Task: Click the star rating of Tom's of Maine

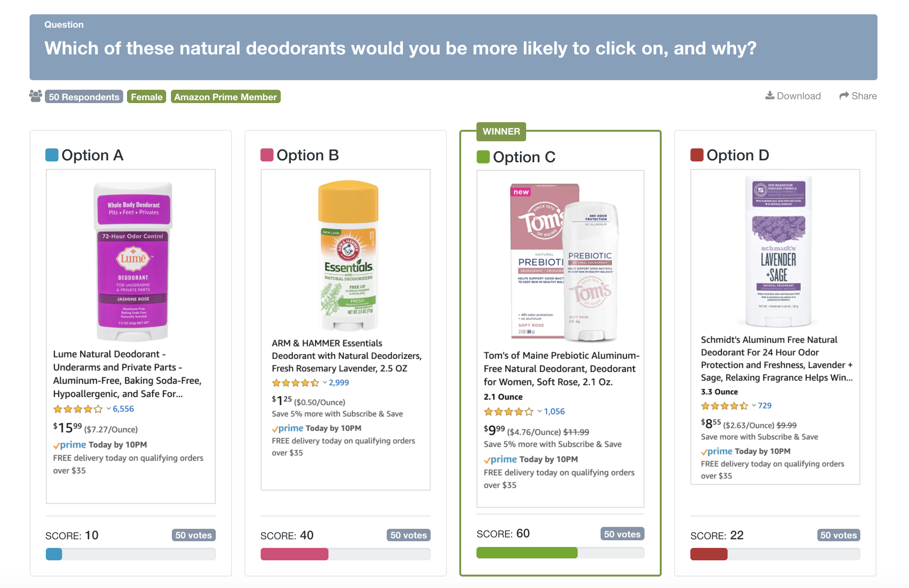Action: (508, 411)
